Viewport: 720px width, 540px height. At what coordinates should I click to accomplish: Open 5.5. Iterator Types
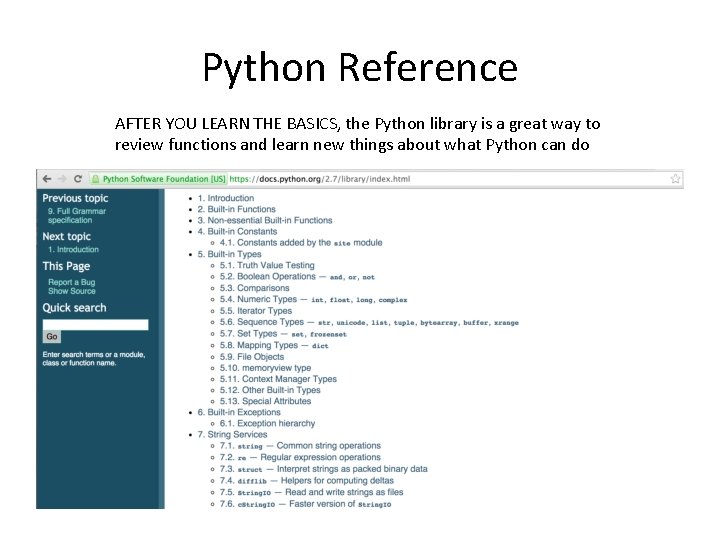coord(256,311)
